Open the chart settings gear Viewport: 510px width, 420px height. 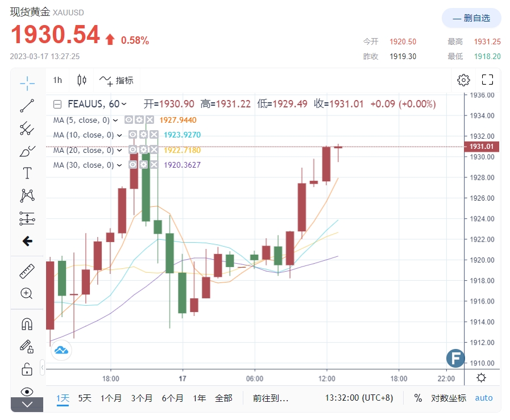(x=463, y=80)
